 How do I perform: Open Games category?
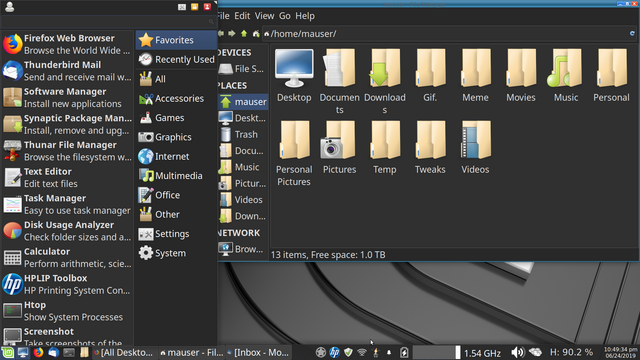pos(176,118)
